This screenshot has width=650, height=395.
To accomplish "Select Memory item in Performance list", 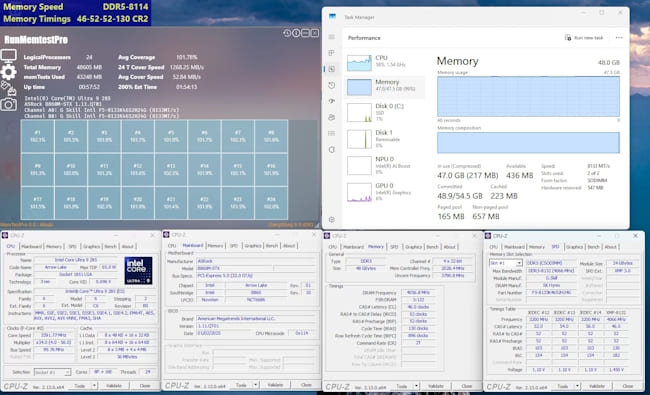I will click(385, 87).
